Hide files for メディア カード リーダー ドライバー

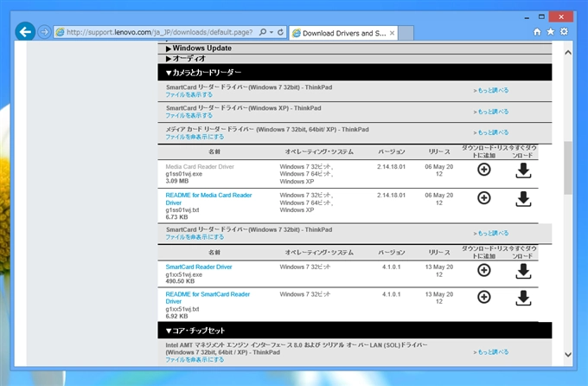tap(195, 137)
